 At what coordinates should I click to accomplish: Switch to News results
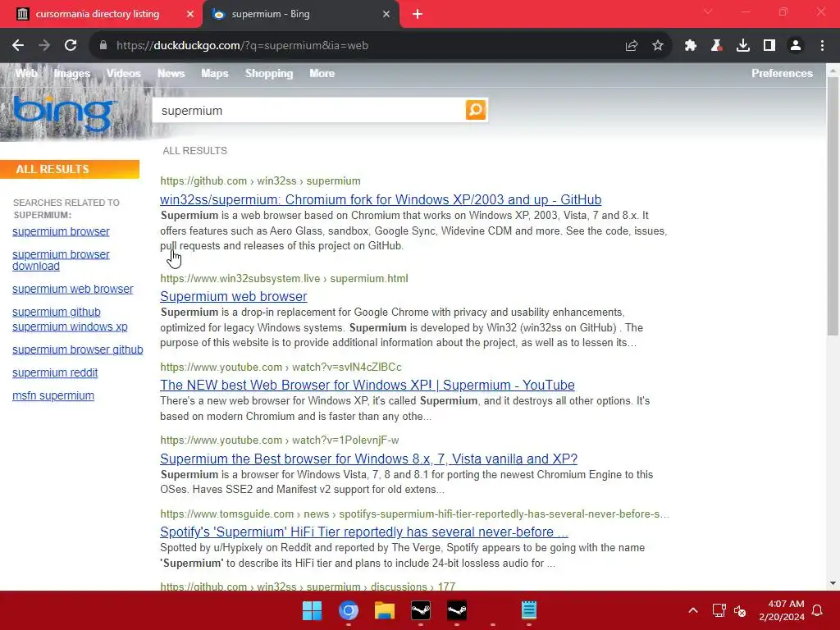[x=171, y=73]
